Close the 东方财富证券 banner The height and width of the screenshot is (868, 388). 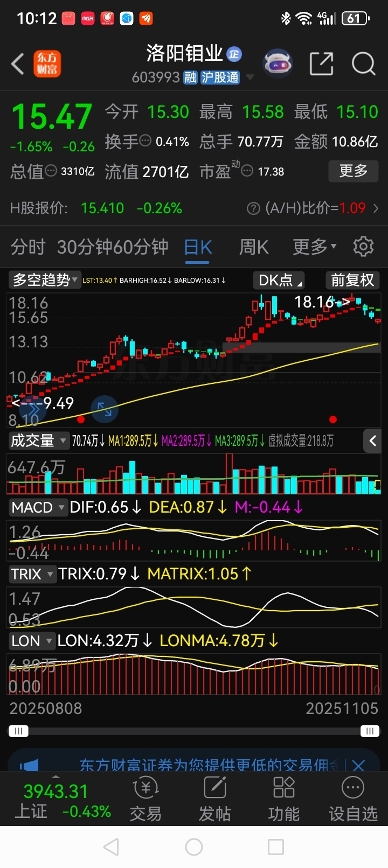point(358,765)
